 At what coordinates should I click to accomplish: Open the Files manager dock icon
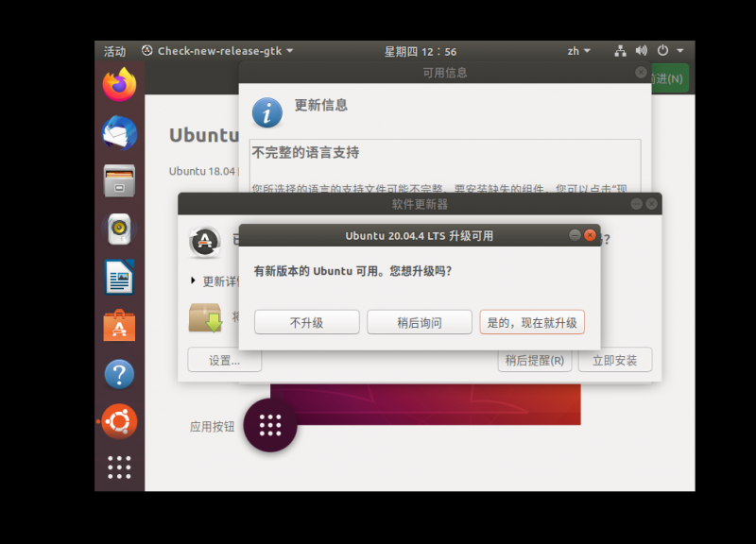coord(119,179)
